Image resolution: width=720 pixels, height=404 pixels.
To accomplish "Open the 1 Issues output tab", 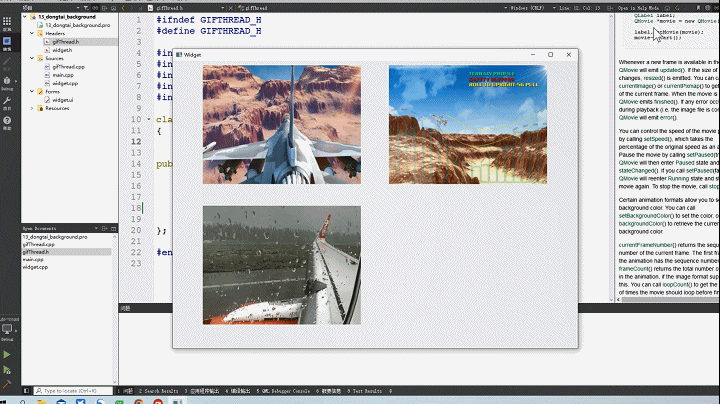I will pos(125,391).
